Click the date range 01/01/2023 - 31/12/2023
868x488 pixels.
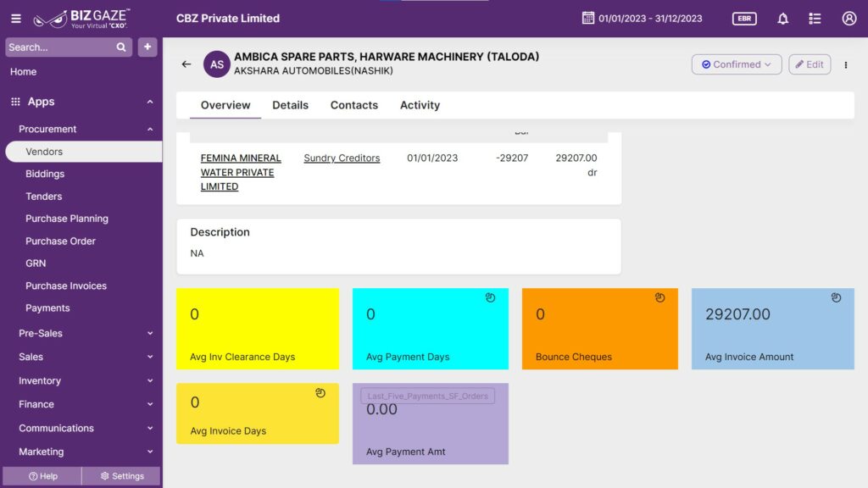(x=650, y=19)
